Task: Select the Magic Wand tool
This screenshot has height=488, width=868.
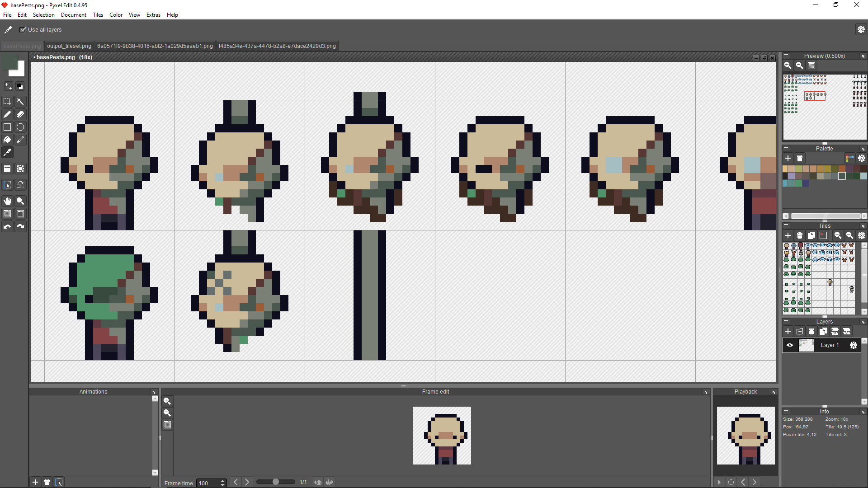Action: [20, 102]
